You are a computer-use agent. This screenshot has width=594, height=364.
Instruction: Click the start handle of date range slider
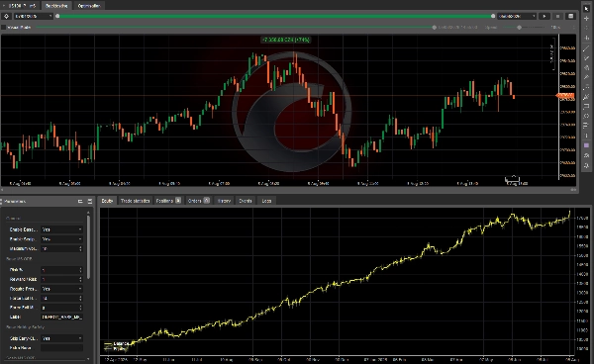57,16
